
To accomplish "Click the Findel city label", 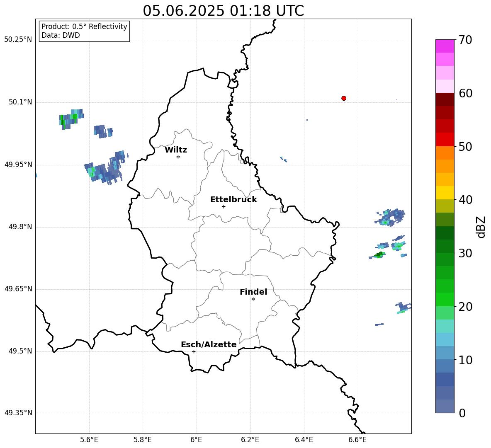I will [x=253, y=292].
